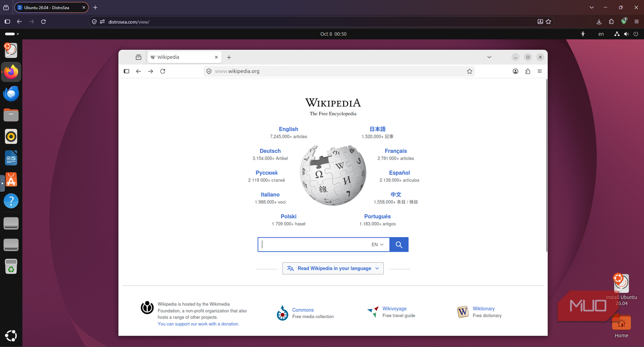Viewport: 644px width, 347px height.
Task: Open the en keyboard layout menu
Action: [x=601, y=34]
